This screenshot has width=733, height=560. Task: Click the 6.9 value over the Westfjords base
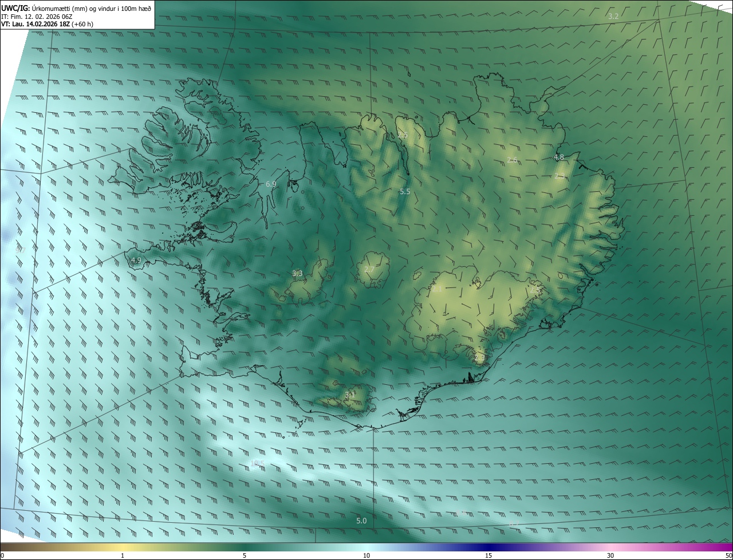coord(271,184)
